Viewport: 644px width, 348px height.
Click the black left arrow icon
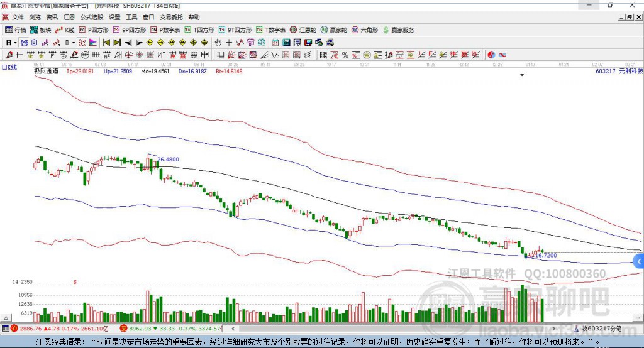click(128, 43)
